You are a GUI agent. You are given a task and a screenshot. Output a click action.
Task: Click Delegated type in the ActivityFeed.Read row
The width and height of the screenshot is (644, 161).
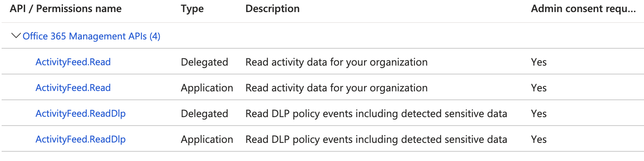[x=204, y=62]
